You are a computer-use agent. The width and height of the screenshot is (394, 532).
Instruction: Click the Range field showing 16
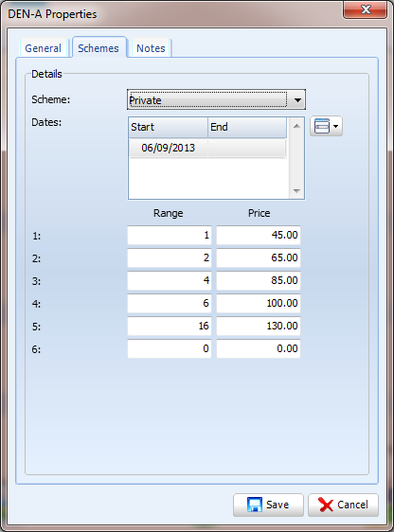coord(170,326)
